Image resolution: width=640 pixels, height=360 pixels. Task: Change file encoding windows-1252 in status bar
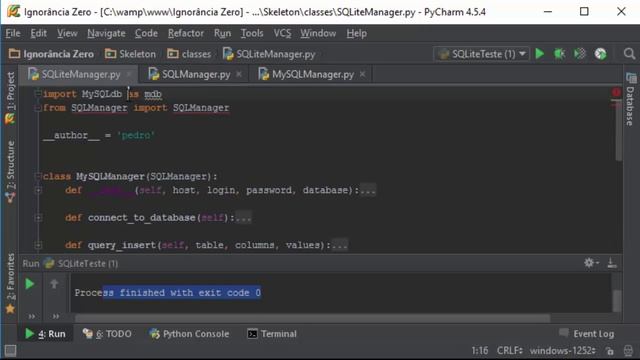pyautogui.click(x=562, y=351)
